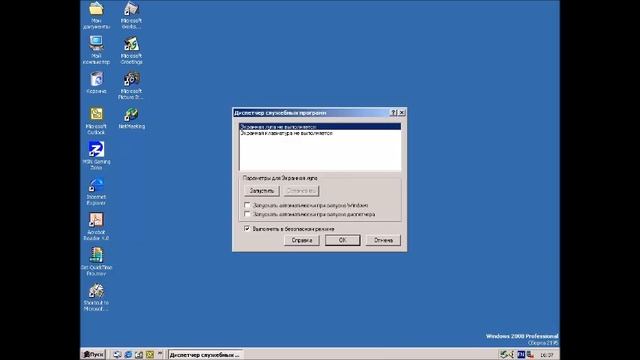Image resolution: width=640 pixels, height=360 pixels.
Task: Open the Мой компьютер desktop icon
Action: [96, 50]
